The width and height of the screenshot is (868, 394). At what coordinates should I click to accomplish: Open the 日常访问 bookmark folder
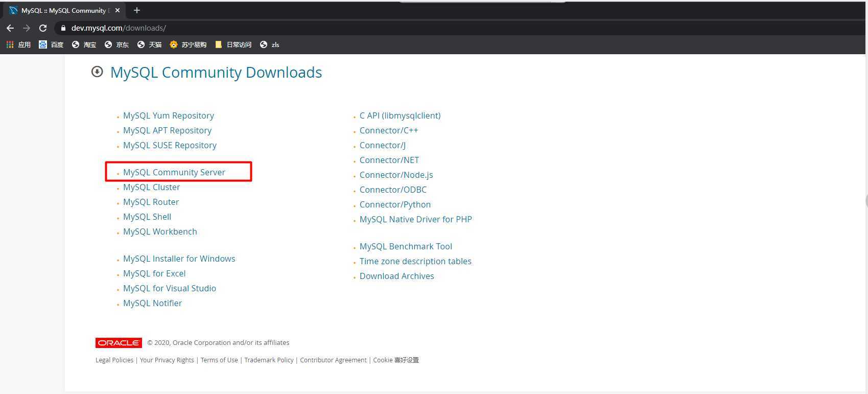[x=233, y=45]
